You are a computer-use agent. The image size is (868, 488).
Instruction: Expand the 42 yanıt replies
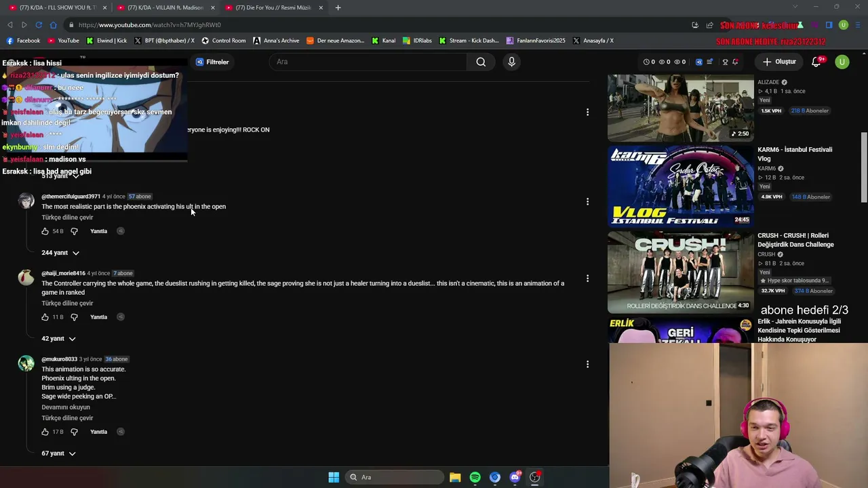pyautogui.click(x=58, y=339)
